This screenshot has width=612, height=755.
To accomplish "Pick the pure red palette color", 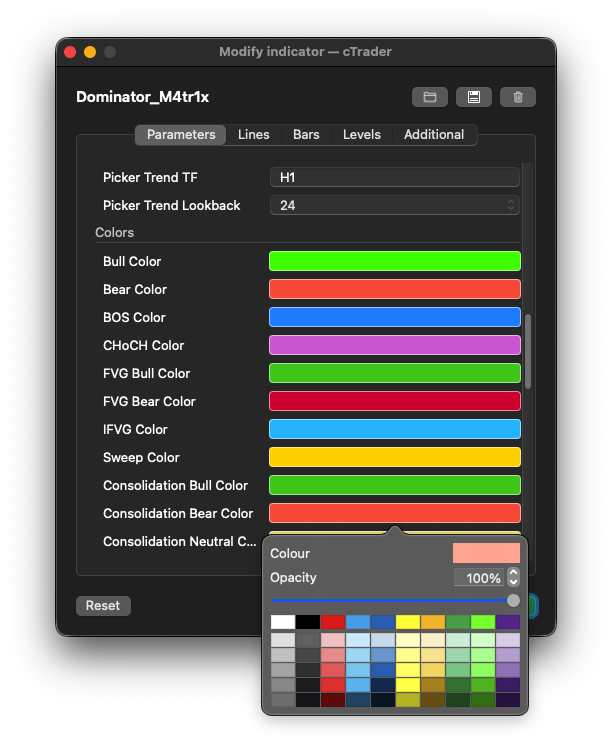I will tap(333, 622).
